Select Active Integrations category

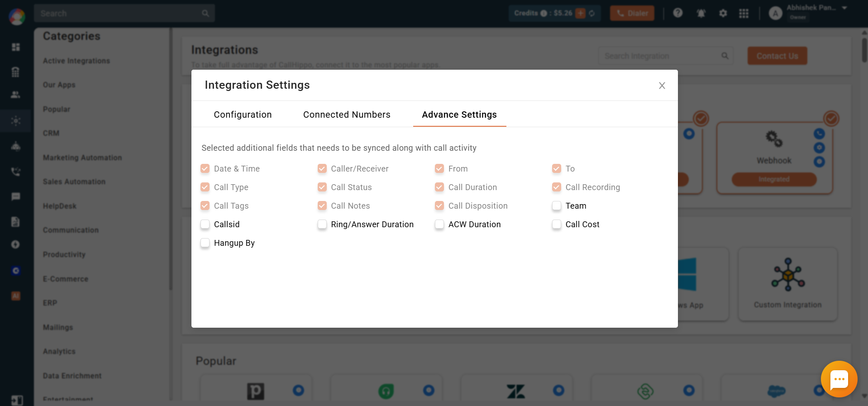[x=76, y=61]
